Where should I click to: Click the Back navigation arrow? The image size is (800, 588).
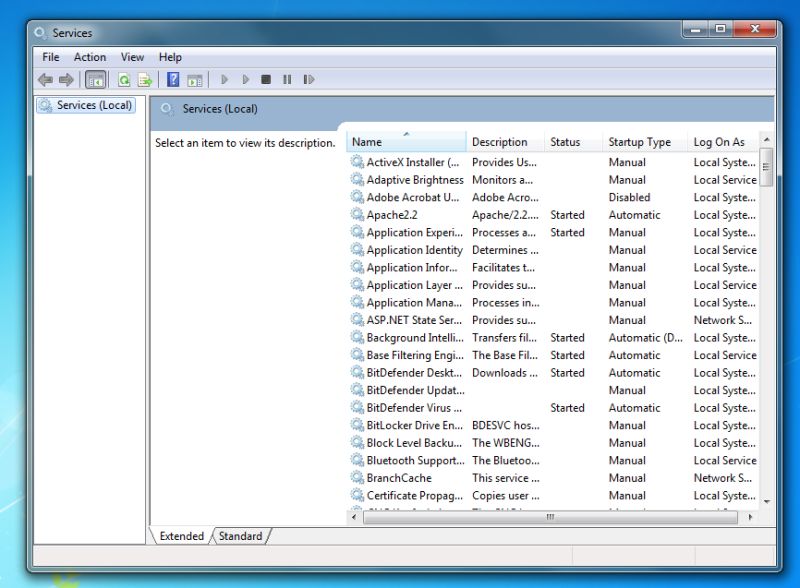coord(46,79)
